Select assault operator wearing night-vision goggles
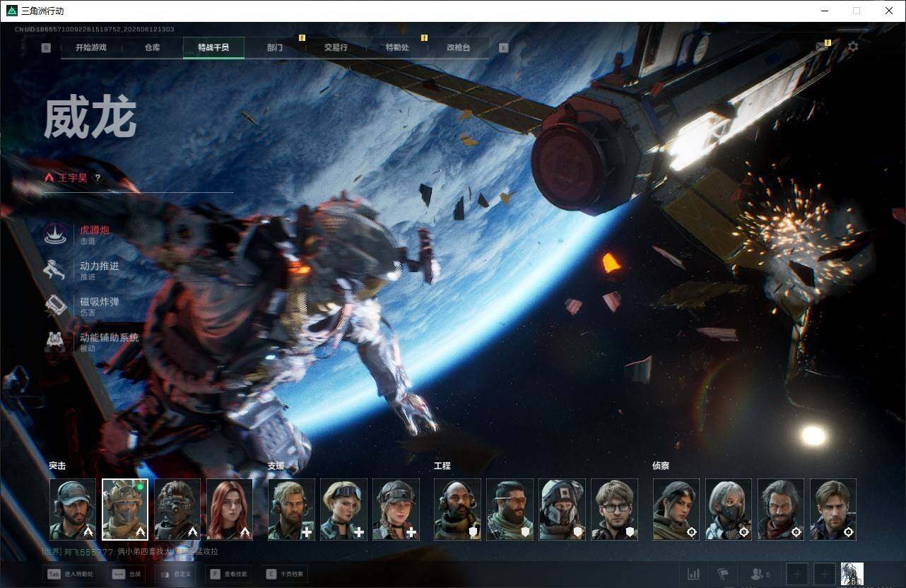The image size is (906, 588). click(177, 510)
